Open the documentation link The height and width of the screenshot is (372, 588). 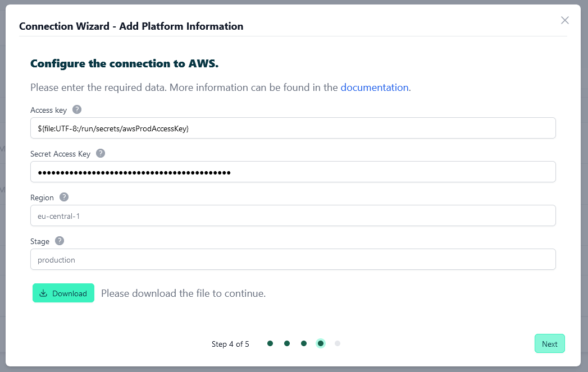pyautogui.click(x=375, y=88)
